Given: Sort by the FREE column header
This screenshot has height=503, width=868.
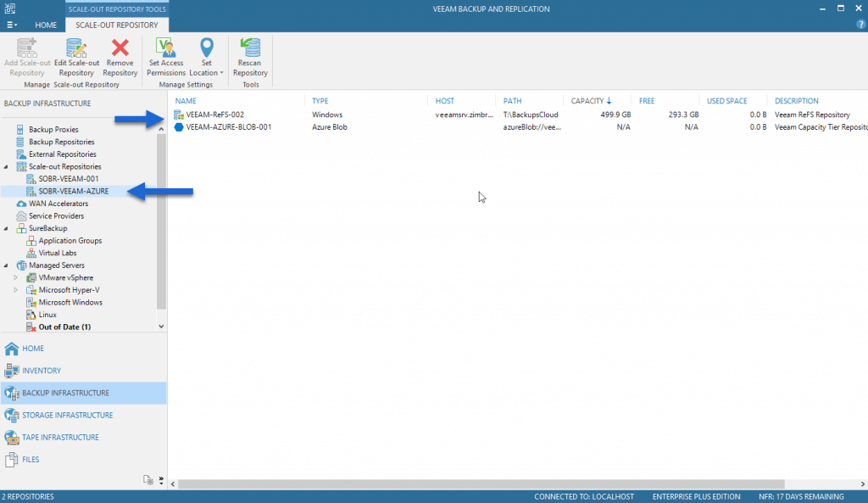Looking at the screenshot, I should pos(647,101).
